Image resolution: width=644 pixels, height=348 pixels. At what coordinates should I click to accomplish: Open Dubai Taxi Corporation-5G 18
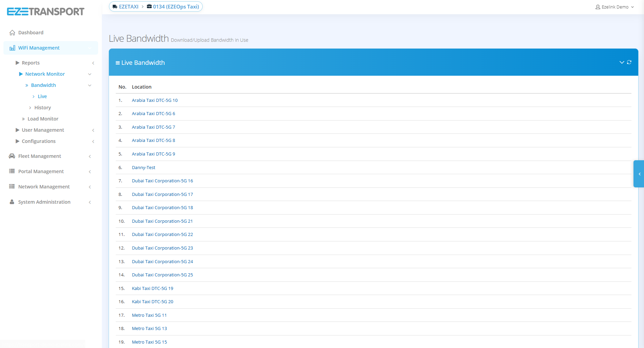point(162,207)
